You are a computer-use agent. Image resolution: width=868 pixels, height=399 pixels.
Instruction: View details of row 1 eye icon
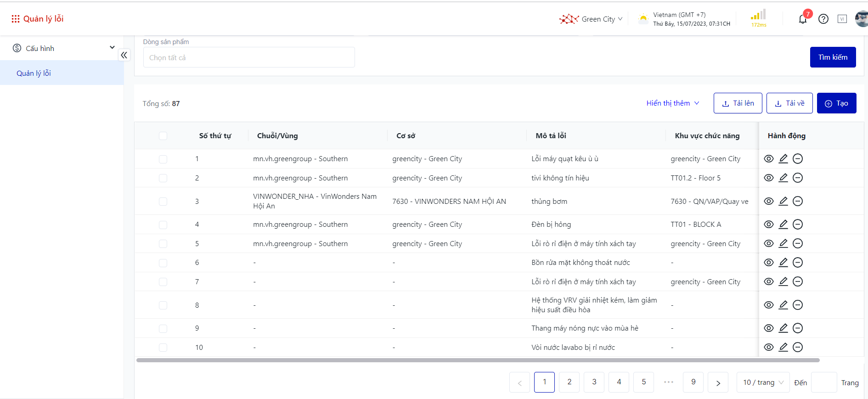coord(769,159)
